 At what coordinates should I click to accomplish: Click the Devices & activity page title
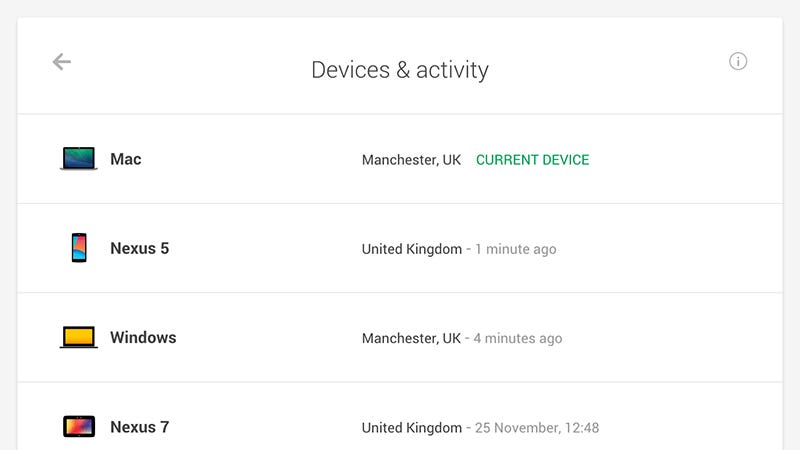[400, 70]
